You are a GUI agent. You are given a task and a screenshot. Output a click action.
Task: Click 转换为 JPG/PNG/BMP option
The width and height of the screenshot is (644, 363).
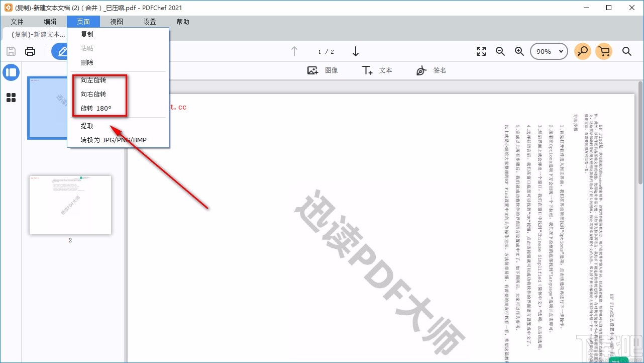click(x=113, y=140)
